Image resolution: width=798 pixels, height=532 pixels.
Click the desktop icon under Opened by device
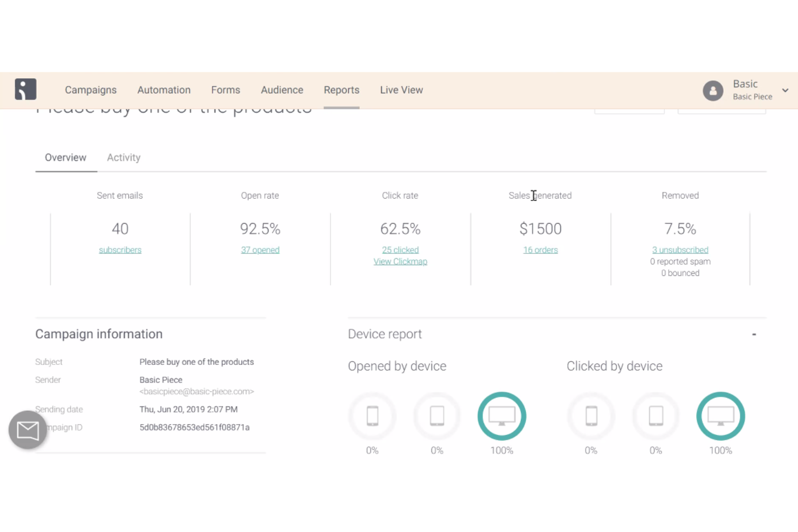coord(502,416)
